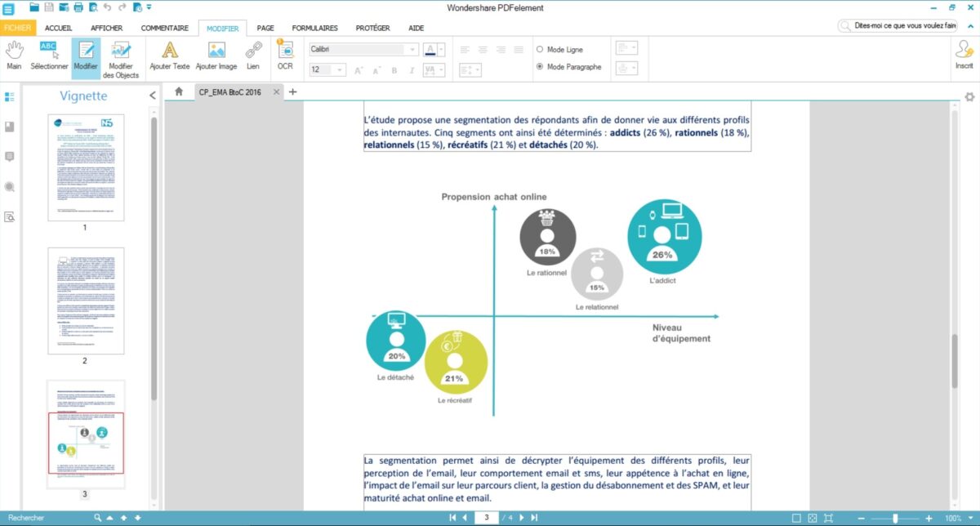Image resolution: width=980 pixels, height=526 pixels.
Task: Open the FICHIER menu
Action: point(17,28)
